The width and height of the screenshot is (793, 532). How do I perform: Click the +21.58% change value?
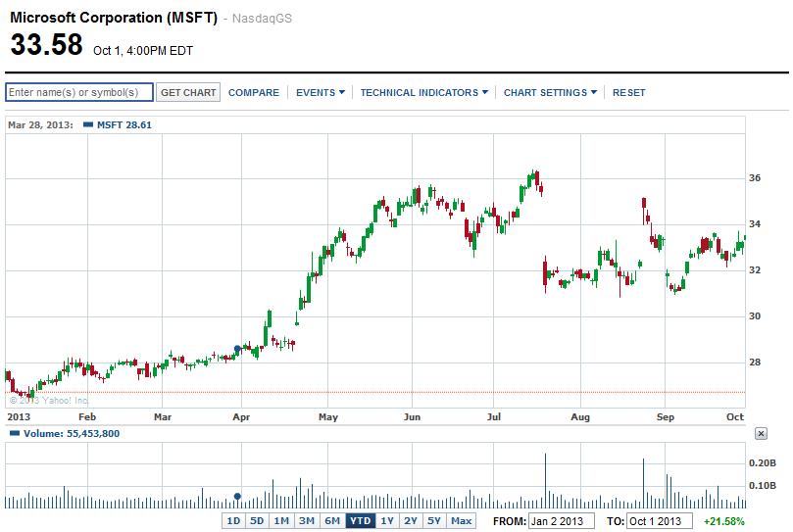point(724,521)
